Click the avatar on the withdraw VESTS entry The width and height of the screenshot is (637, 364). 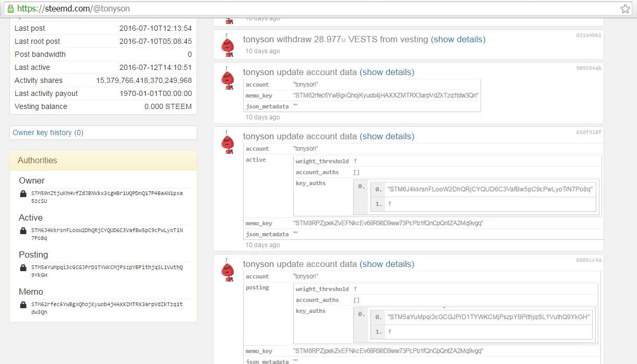click(227, 45)
